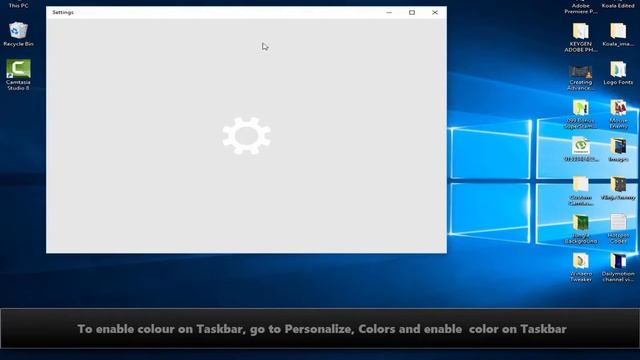Open the KEYGEN ADOBE PH... folder
Image resolution: width=640 pixels, height=360 pixels.
pos(580,37)
